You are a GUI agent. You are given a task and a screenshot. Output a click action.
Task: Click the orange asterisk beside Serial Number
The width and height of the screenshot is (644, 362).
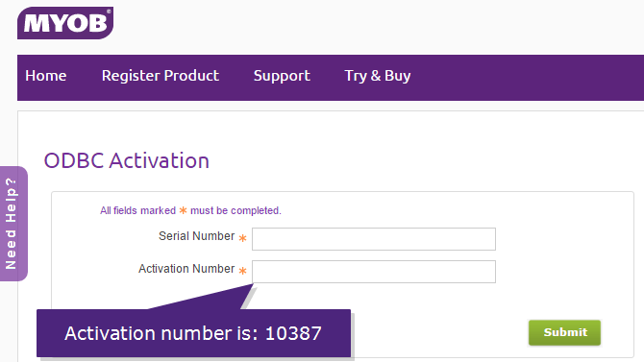pos(243,238)
